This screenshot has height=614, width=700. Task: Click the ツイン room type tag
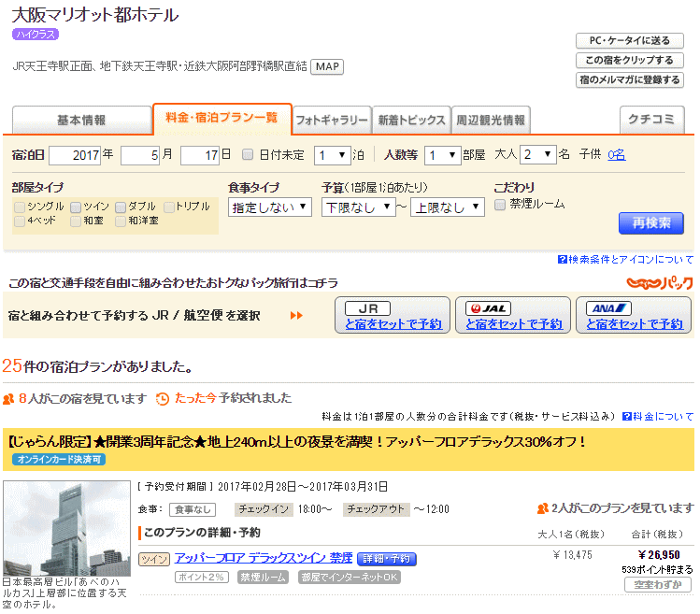click(154, 559)
